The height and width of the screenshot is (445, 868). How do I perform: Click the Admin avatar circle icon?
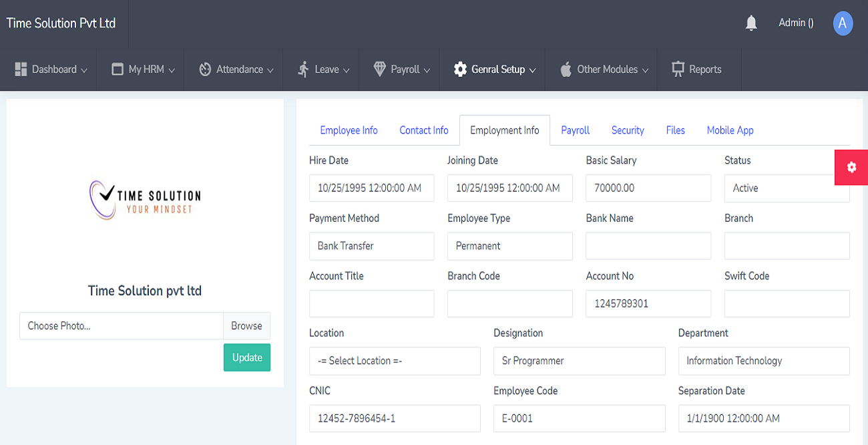coord(843,23)
